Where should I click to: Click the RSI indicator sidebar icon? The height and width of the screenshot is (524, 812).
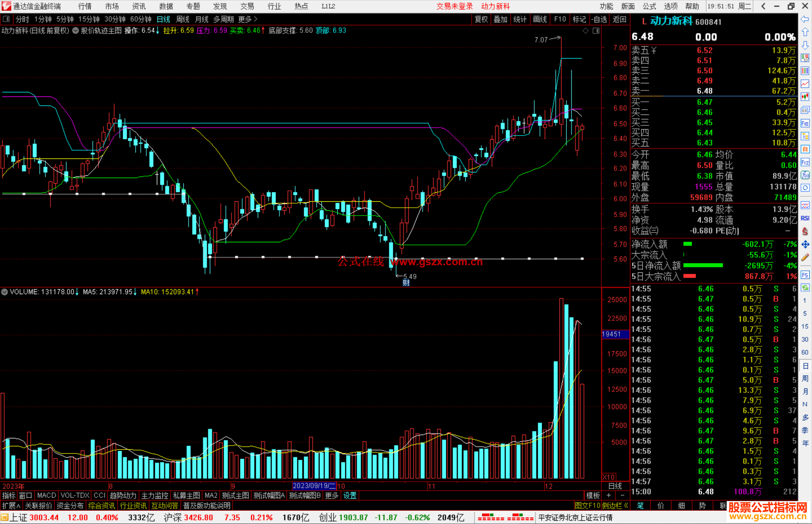[805, 218]
